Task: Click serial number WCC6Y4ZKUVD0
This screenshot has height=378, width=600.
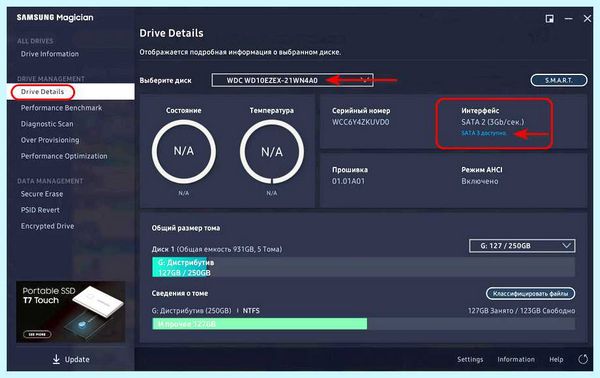Action: 360,122
